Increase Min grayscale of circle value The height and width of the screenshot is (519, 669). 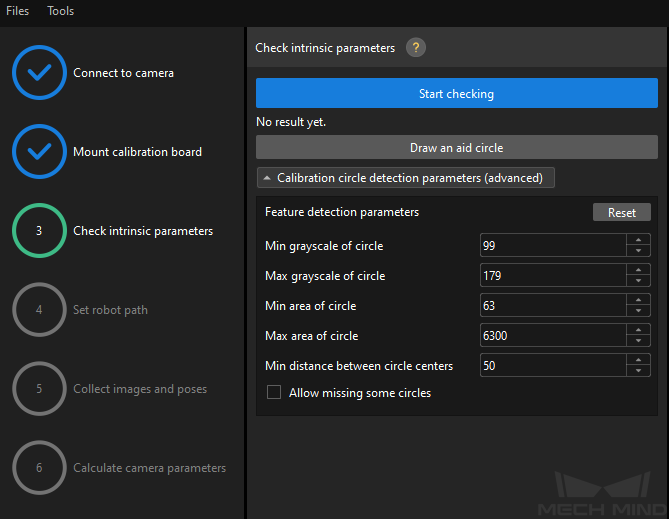(x=638, y=240)
